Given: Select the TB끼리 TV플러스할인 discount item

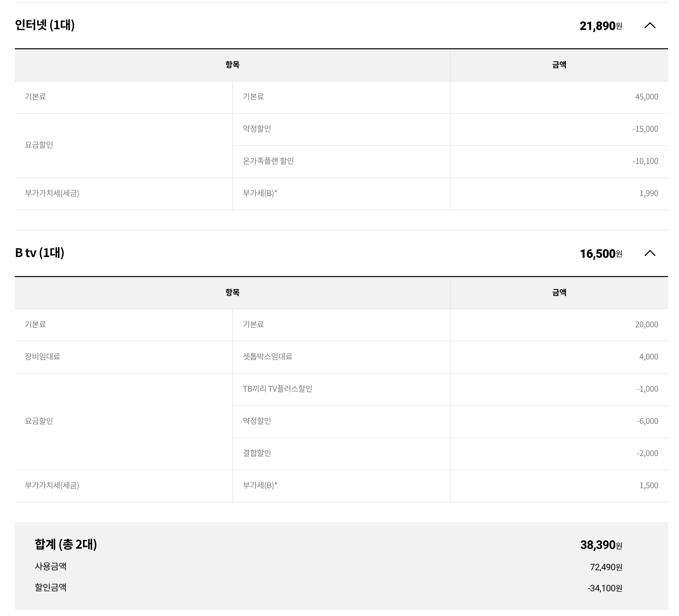Looking at the screenshot, I should point(277,389).
